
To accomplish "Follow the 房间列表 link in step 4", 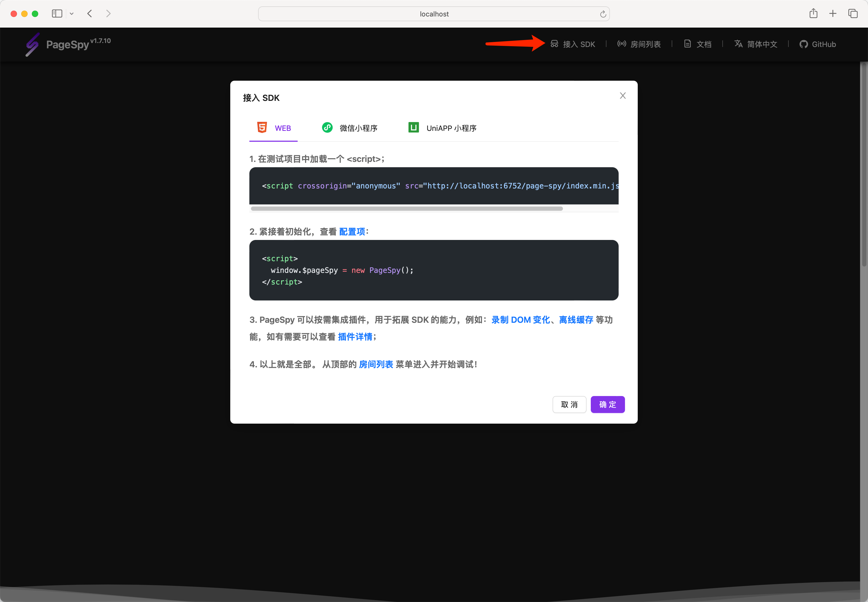I will click(x=376, y=364).
